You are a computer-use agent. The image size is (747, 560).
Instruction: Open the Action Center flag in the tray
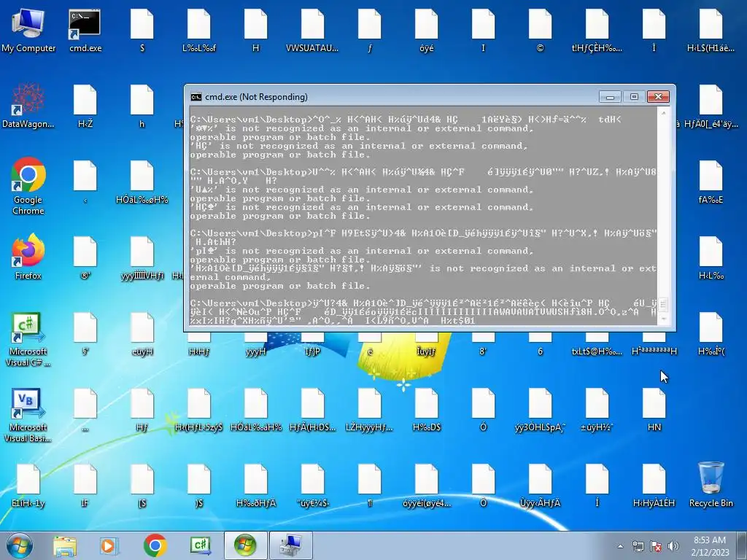tap(656, 546)
